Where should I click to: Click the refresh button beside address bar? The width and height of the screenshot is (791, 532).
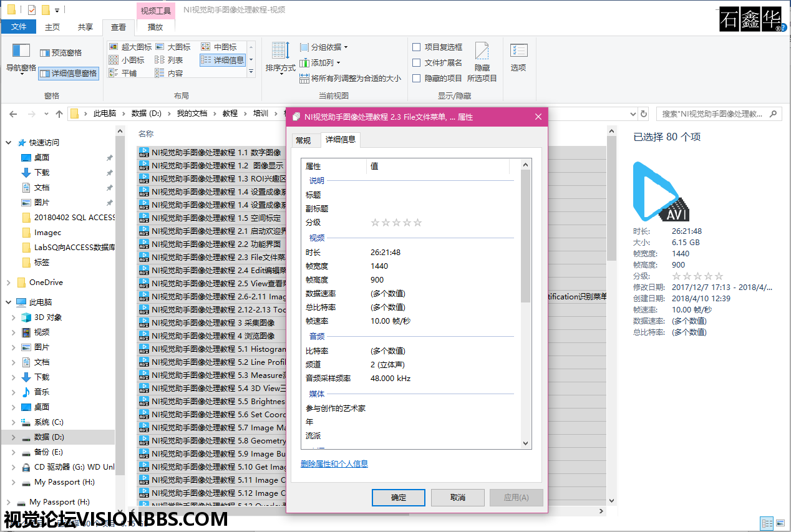[645, 114]
